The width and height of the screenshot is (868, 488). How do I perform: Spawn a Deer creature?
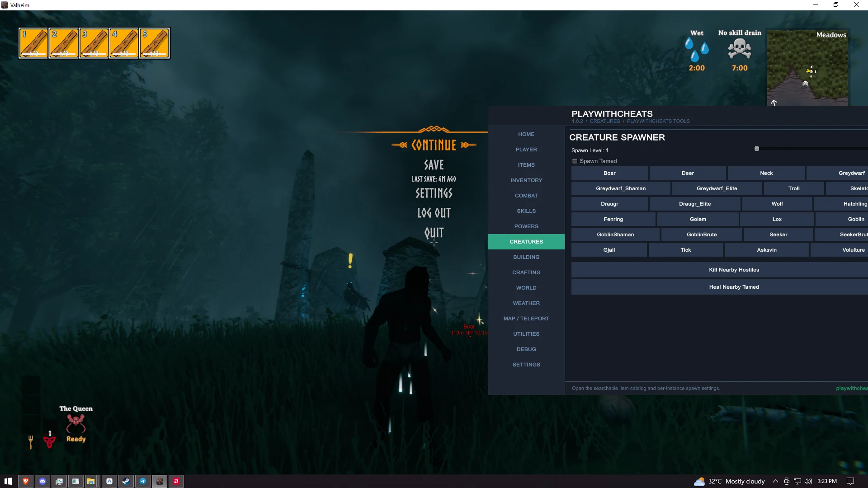(688, 173)
